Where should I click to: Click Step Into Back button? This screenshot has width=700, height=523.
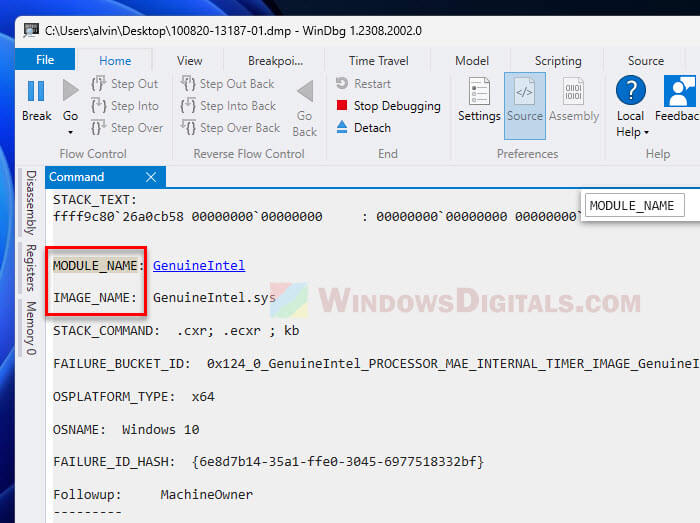pos(228,106)
